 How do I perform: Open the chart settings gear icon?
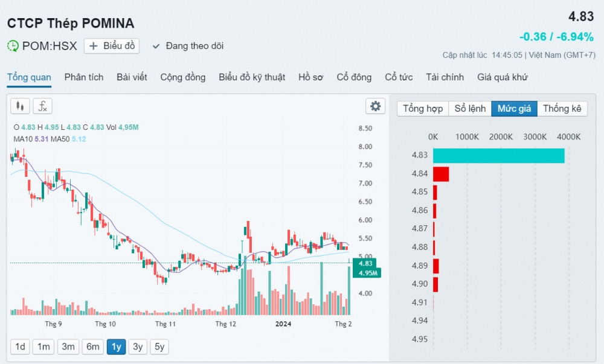[x=375, y=106]
